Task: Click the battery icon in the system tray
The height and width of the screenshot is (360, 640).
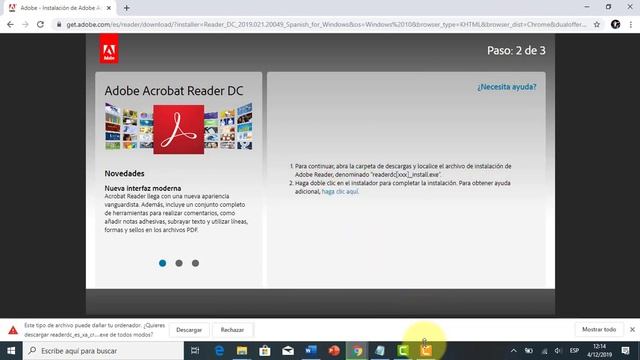Action: coord(529,351)
